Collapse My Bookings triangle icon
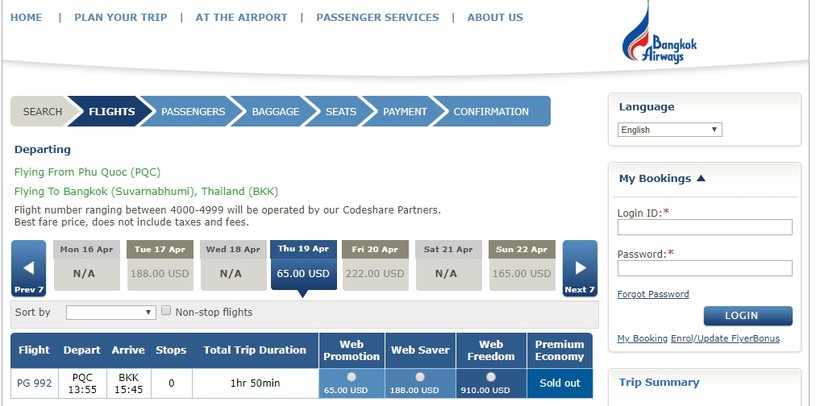This screenshot has width=820, height=406. pos(701,179)
